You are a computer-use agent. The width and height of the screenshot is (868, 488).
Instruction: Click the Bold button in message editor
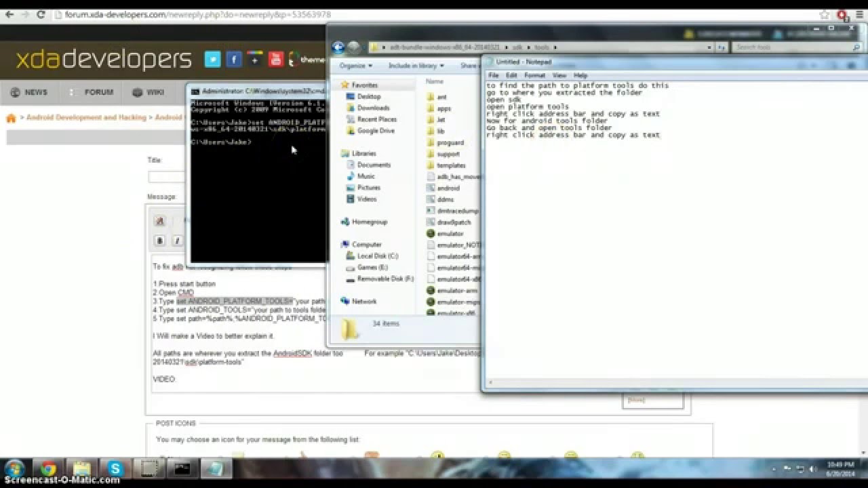(160, 241)
